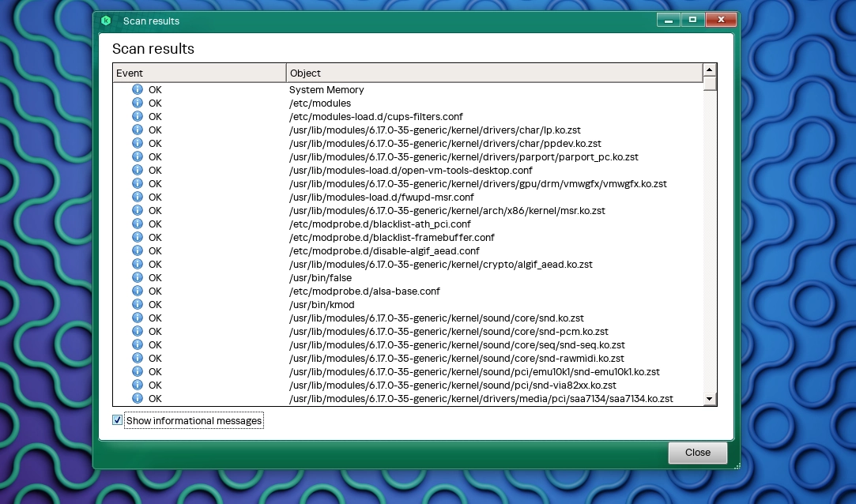Click the info icon for lp.ko.zst row

(138, 130)
